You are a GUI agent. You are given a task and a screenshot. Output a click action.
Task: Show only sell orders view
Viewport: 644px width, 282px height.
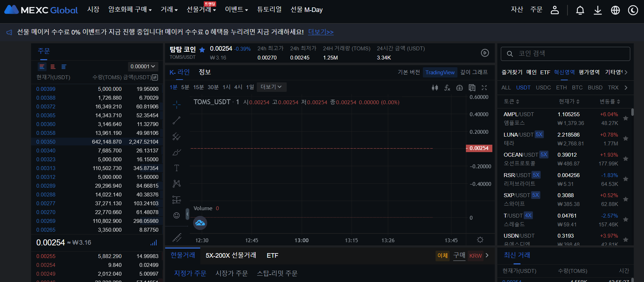(x=53, y=67)
